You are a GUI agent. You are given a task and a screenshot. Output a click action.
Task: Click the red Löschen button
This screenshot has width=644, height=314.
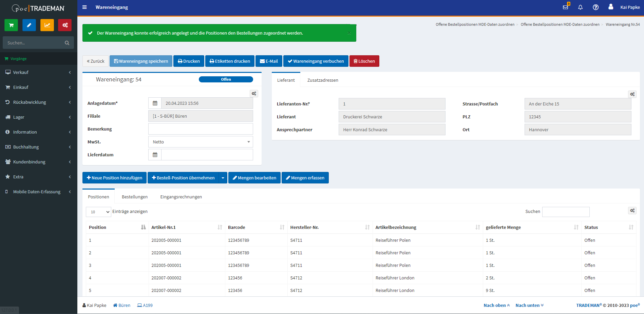pos(364,61)
